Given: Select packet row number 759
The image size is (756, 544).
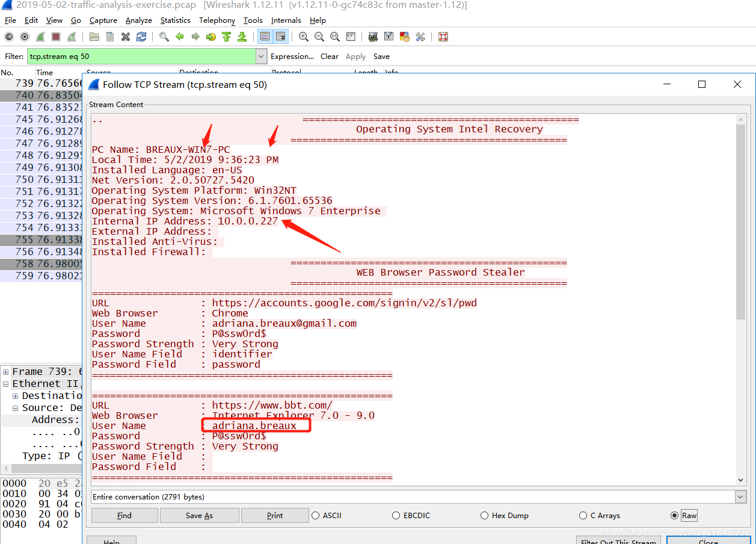Looking at the screenshot, I should point(41,276).
